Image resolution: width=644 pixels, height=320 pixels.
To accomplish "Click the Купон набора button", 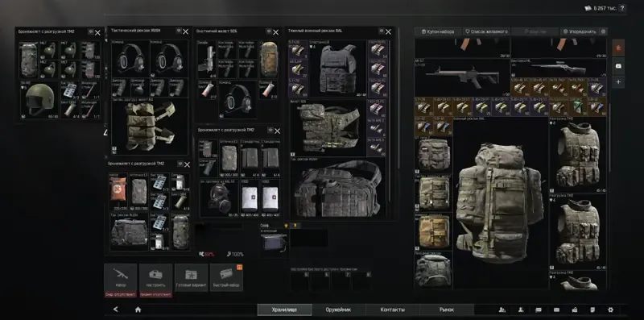I will 438,31.
